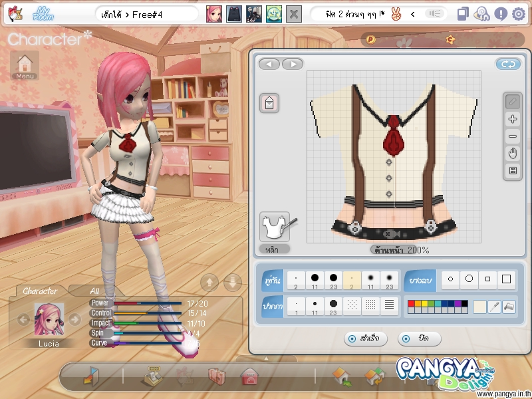The width and height of the screenshot is (532, 399).
Task: Click the exit door icon in bottom bar
Action: click(91, 376)
